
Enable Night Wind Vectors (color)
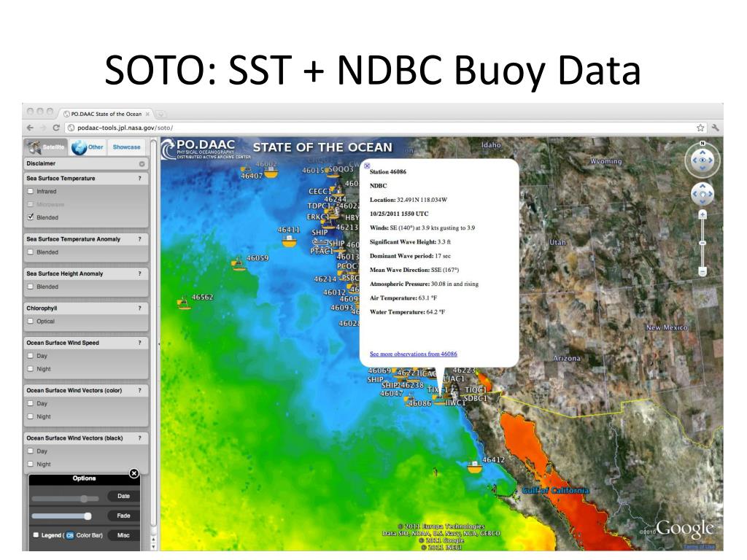point(31,416)
